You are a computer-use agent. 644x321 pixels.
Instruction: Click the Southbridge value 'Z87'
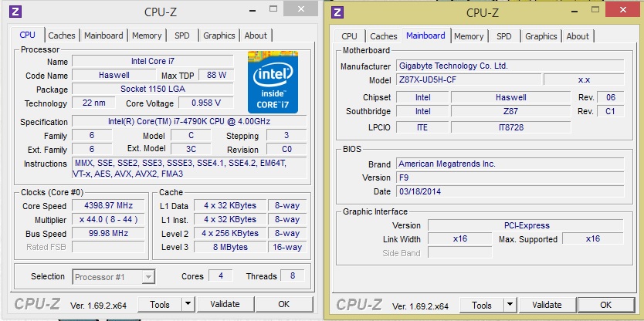point(511,111)
